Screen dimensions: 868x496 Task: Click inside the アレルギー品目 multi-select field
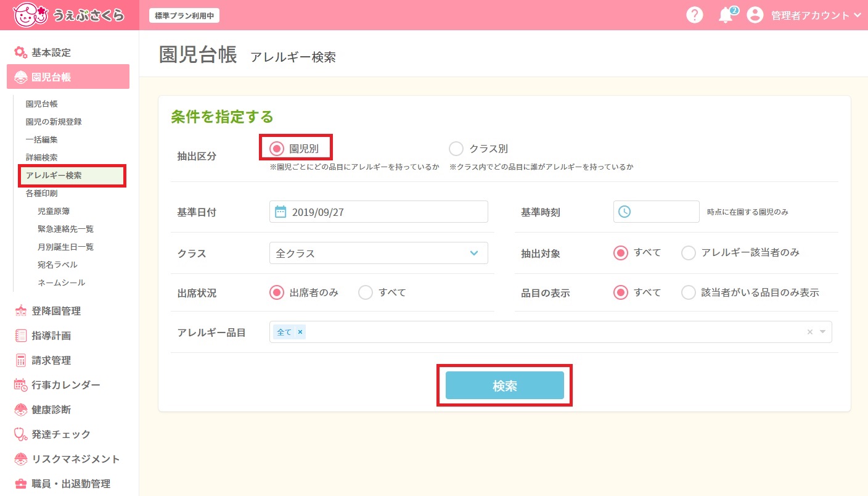pos(551,332)
